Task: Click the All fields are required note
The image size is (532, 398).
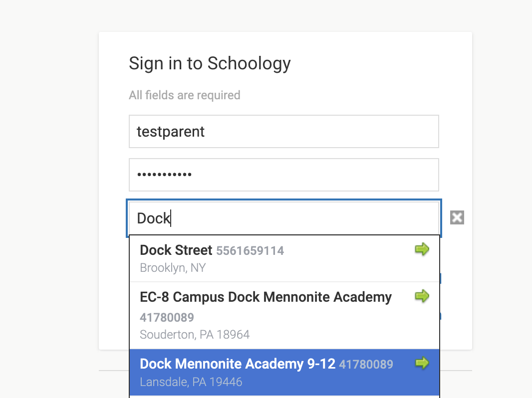Action: (x=184, y=95)
